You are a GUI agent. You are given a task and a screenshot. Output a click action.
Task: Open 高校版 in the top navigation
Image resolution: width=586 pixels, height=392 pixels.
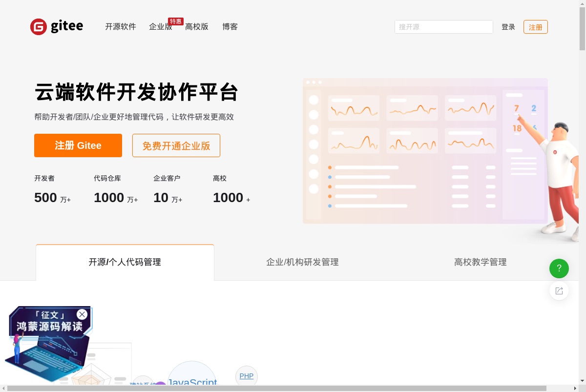197,27
